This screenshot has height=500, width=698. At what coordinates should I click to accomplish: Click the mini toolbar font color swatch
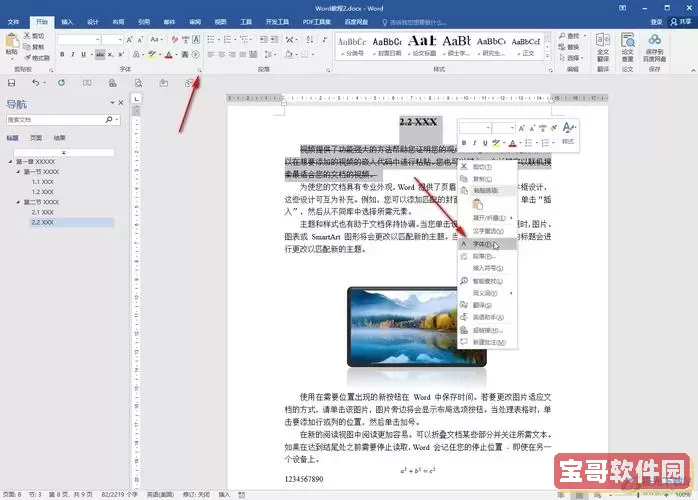(512, 143)
